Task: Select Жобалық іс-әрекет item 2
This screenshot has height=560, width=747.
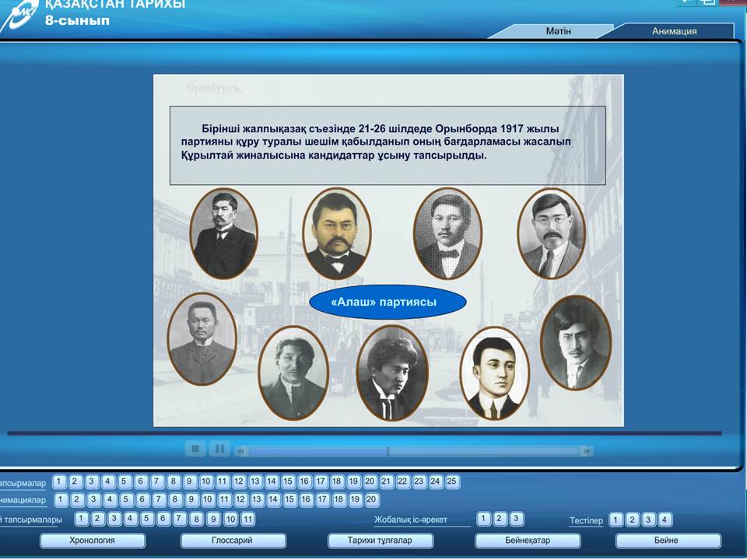Action: click(500, 519)
